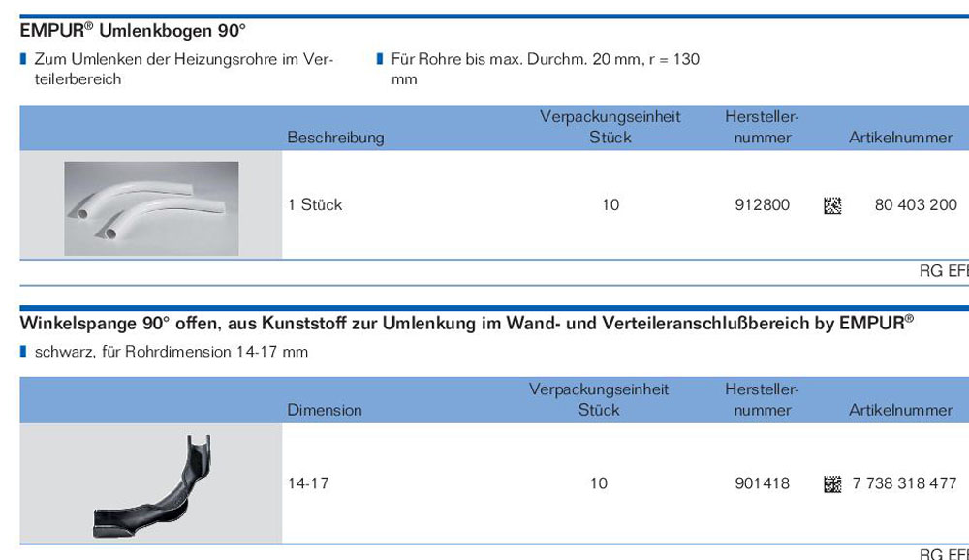Click the first table's Artikelnummer header
969x560 pixels.
coord(900,138)
